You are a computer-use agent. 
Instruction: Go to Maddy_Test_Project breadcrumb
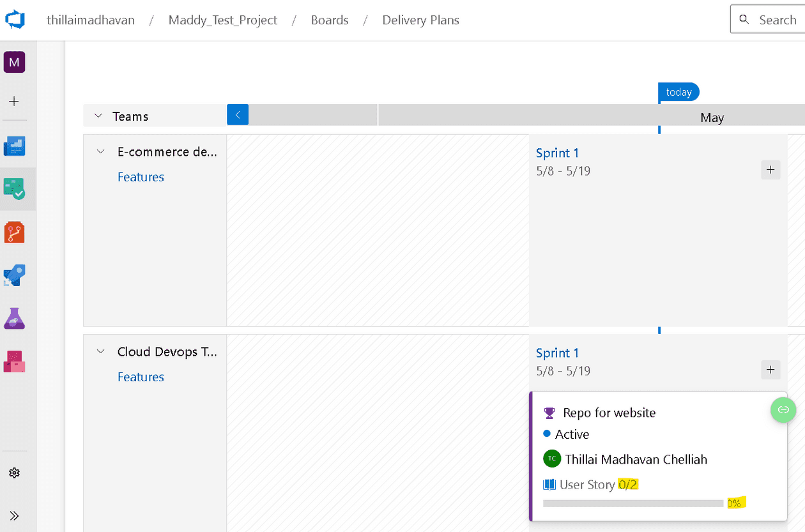223,20
